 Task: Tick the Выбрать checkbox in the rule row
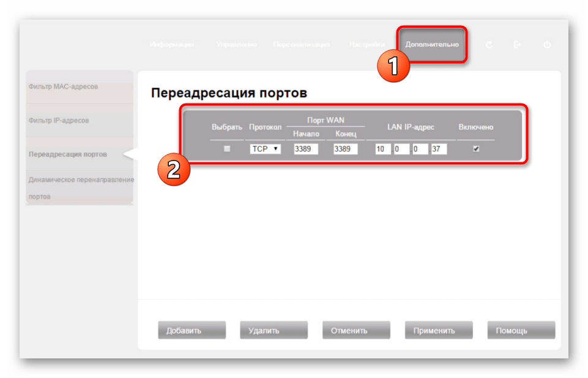(227, 149)
